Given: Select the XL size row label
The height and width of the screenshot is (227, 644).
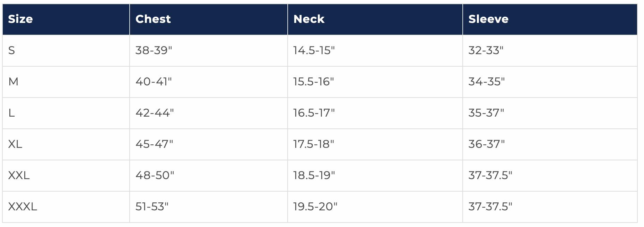Looking at the screenshot, I should pyautogui.click(x=15, y=144).
